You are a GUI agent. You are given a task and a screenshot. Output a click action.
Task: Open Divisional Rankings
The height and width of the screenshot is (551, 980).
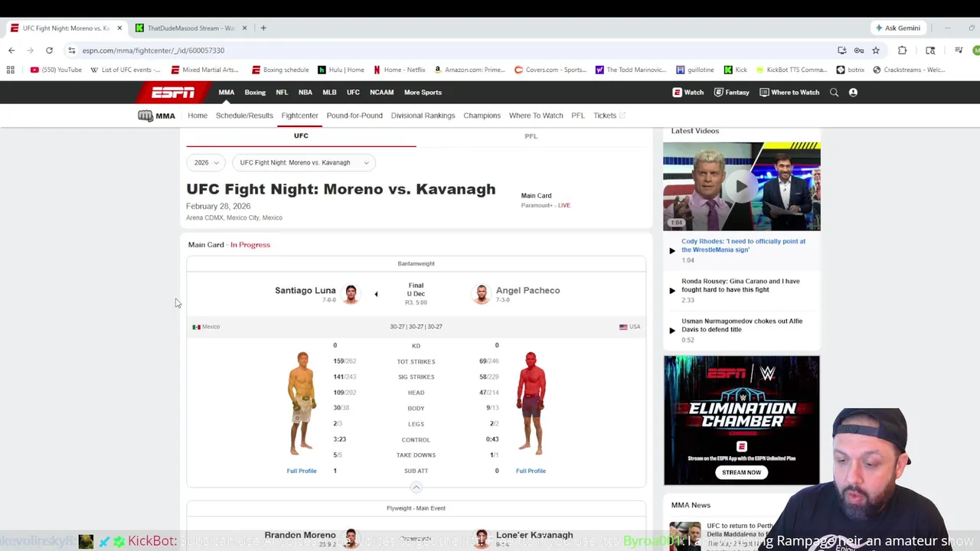pyautogui.click(x=423, y=116)
